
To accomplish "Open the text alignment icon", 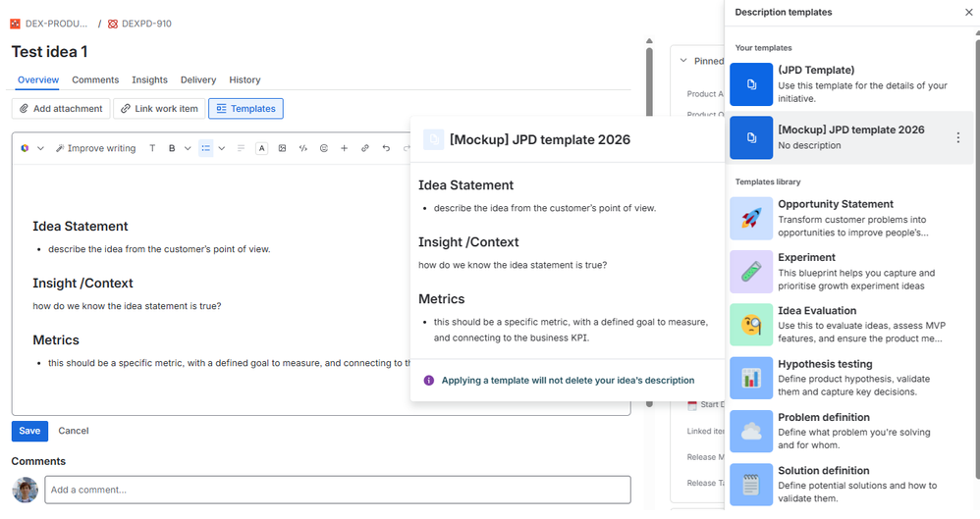I will pos(241,148).
